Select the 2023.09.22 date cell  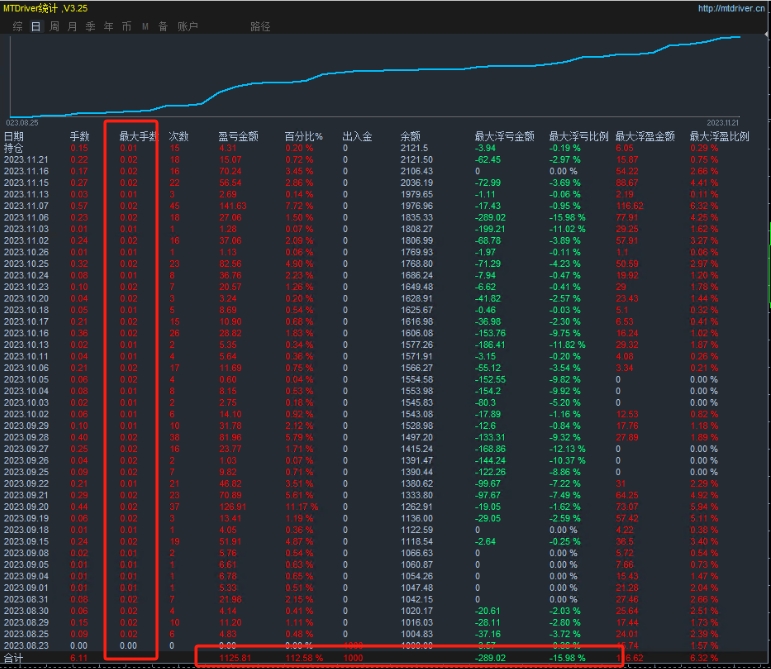coord(26,484)
